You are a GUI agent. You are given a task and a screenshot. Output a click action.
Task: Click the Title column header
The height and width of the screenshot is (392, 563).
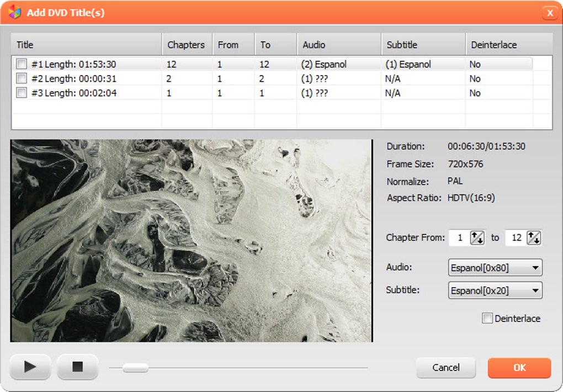click(87, 45)
